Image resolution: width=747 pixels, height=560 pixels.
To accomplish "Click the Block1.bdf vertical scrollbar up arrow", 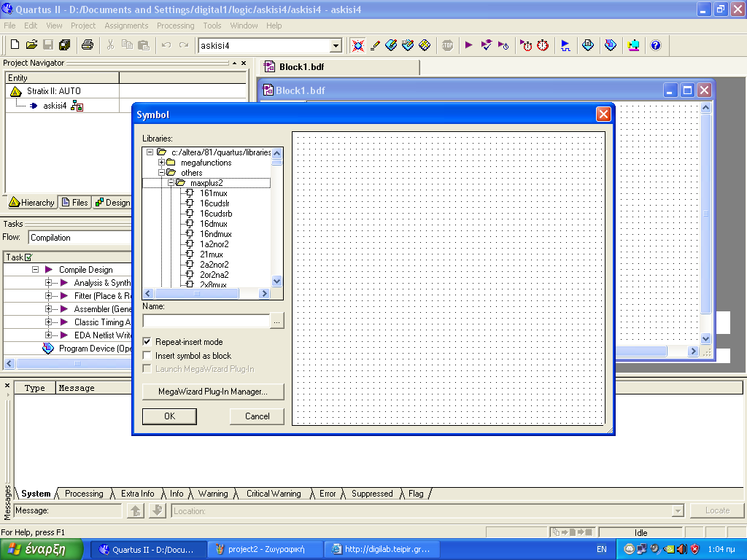I will click(x=706, y=107).
